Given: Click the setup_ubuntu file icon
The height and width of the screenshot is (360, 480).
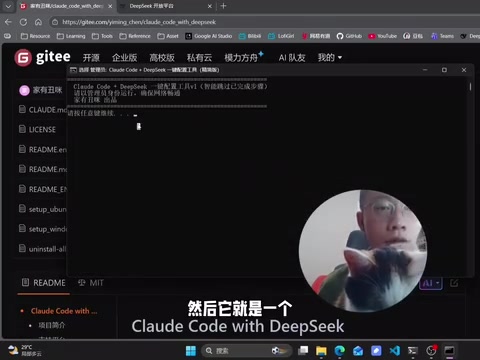Looking at the screenshot, I should coord(22,209).
